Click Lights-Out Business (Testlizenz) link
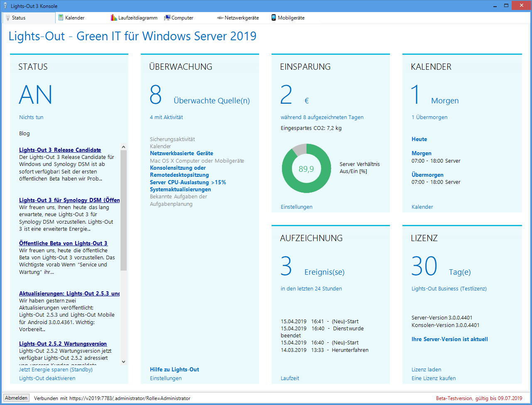This screenshot has height=405, width=532. coord(449,289)
